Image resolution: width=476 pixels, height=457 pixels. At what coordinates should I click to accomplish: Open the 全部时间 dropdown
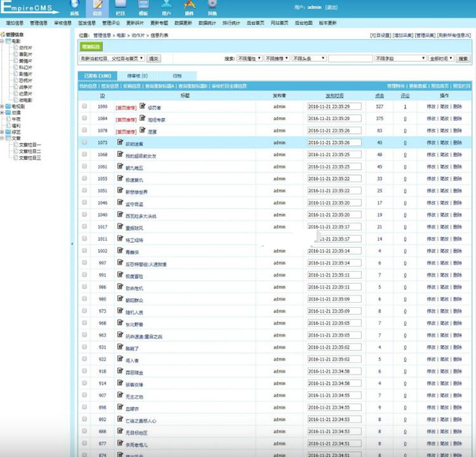point(441,58)
